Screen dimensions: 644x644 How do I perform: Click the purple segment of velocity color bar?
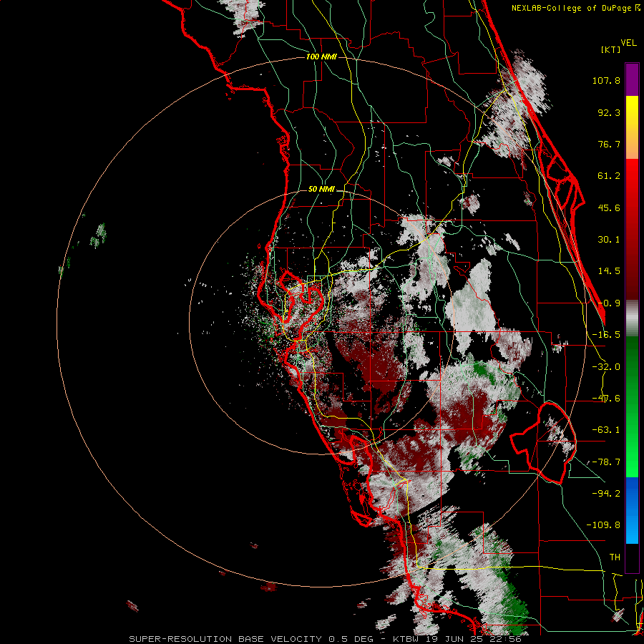(632, 79)
